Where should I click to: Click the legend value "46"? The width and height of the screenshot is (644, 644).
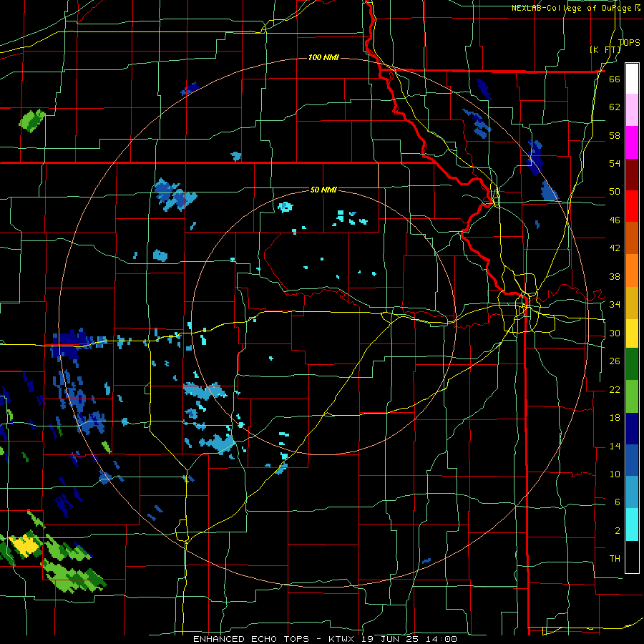click(x=615, y=220)
